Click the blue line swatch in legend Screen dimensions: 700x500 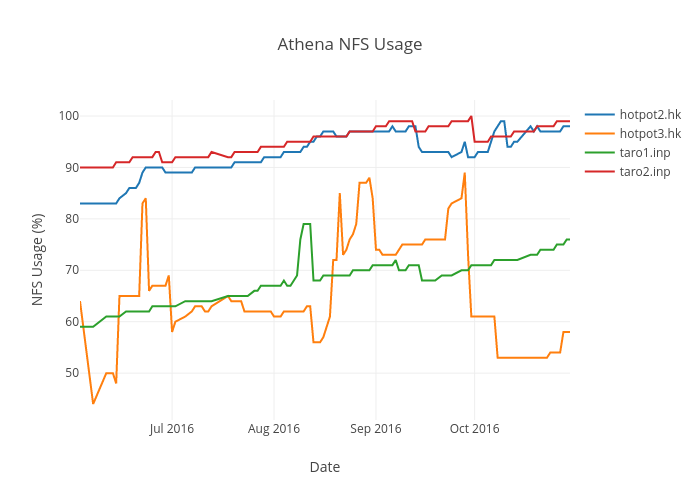pos(599,115)
